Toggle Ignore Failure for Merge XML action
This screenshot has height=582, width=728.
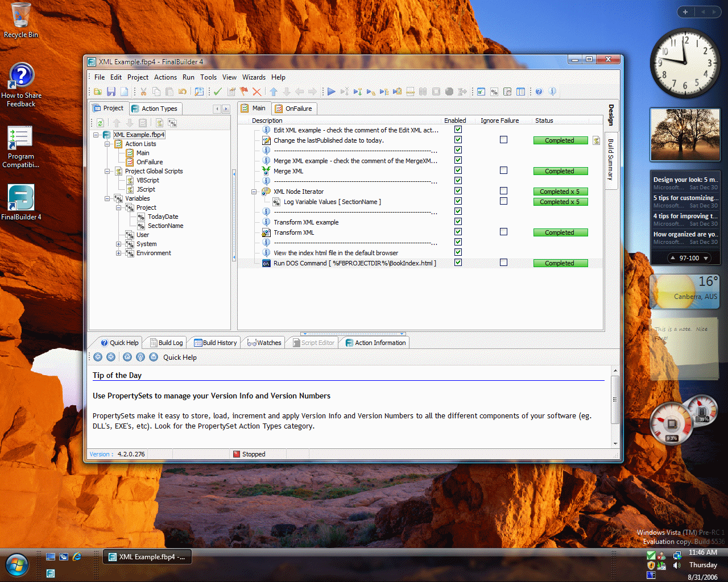pyautogui.click(x=503, y=171)
